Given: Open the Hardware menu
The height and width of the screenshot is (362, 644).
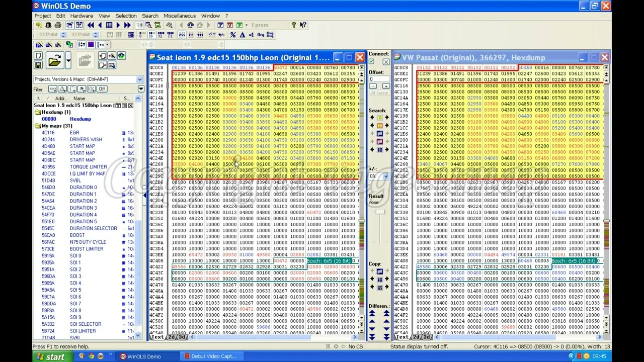Looking at the screenshot, I should 82,16.
